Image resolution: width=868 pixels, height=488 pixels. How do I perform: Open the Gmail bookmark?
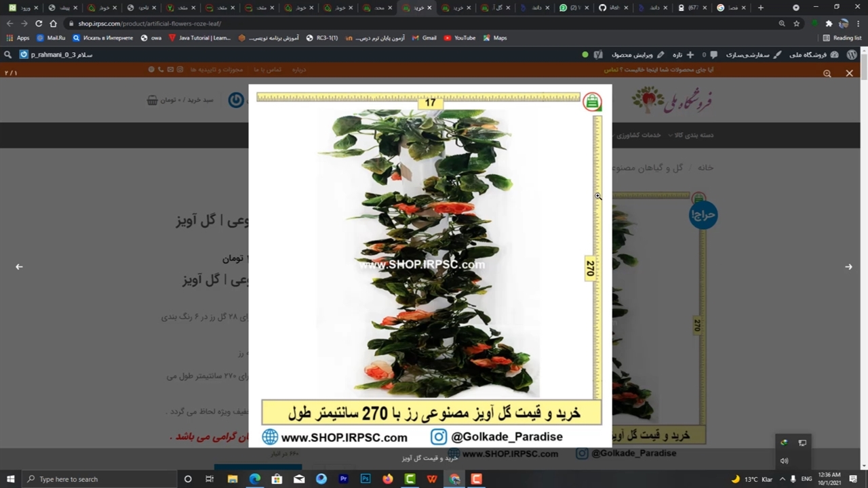click(425, 38)
